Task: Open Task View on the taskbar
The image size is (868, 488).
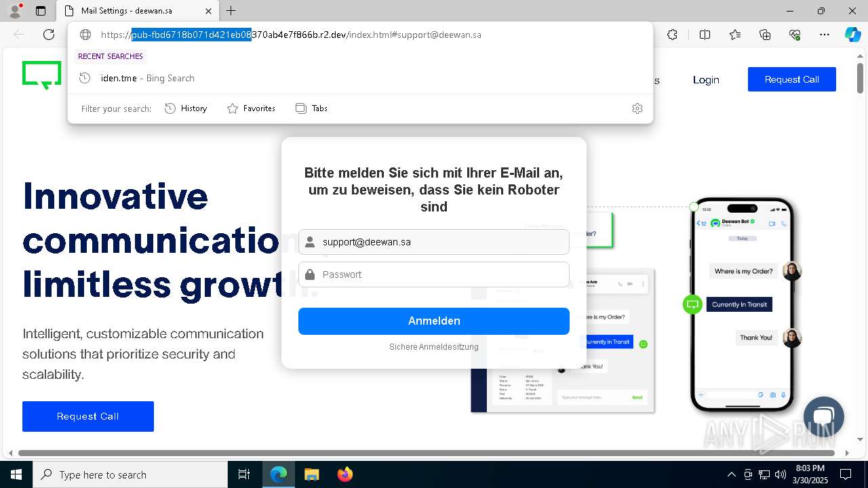Action: tap(244, 474)
